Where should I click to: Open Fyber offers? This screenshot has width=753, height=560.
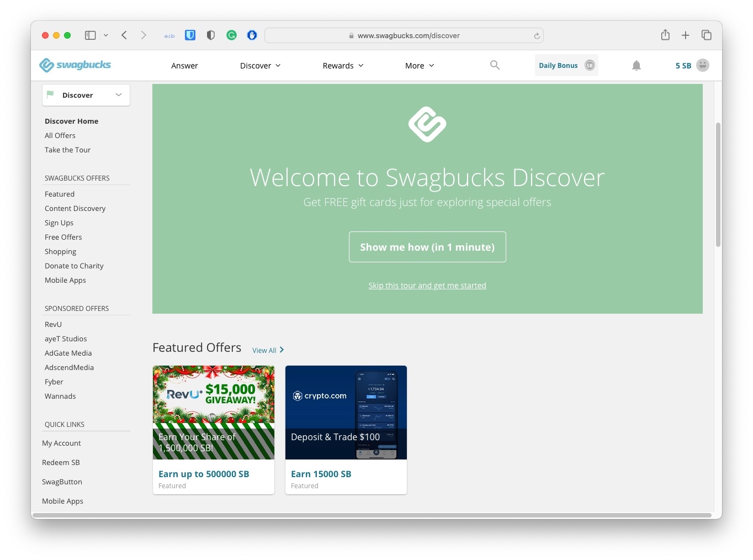pyautogui.click(x=54, y=382)
